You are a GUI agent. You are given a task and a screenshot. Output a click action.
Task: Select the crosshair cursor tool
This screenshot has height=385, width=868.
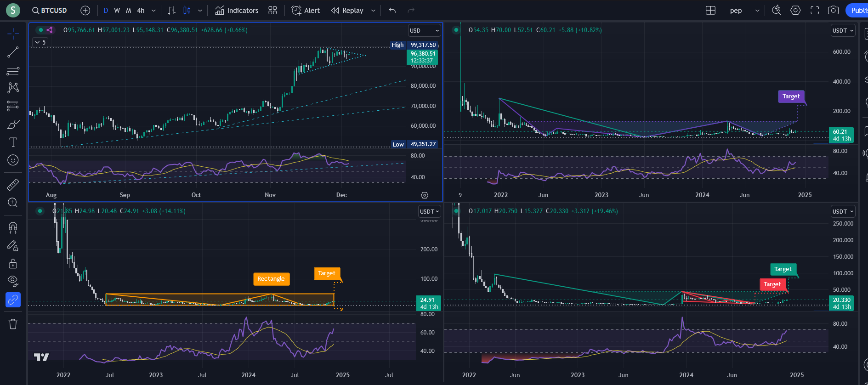(13, 34)
